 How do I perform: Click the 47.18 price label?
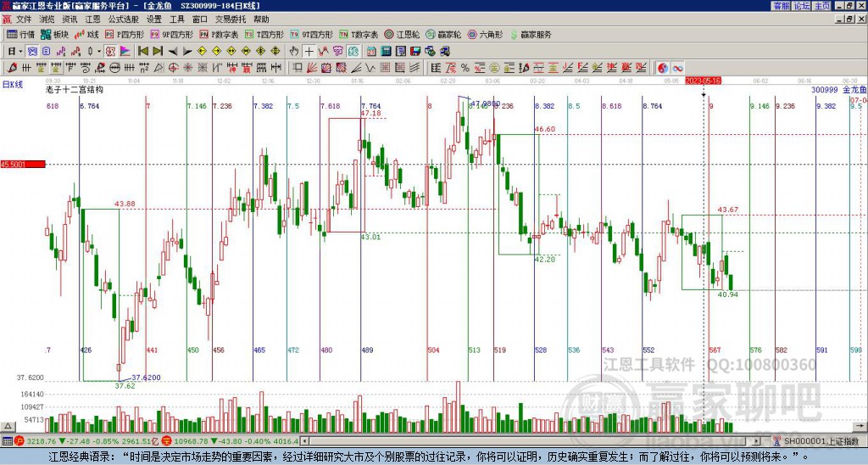point(370,113)
